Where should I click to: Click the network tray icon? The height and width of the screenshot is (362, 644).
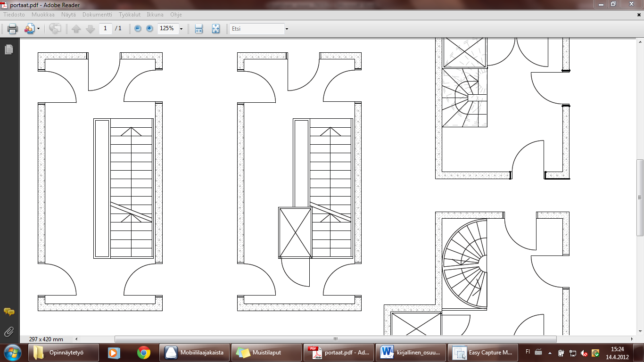pos(573,353)
